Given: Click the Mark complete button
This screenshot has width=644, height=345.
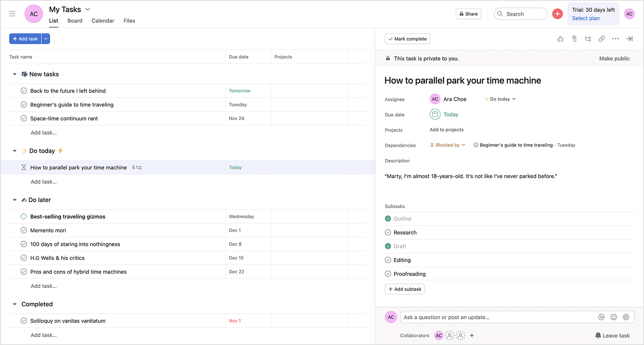Looking at the screenshot, I should point(407,39).
